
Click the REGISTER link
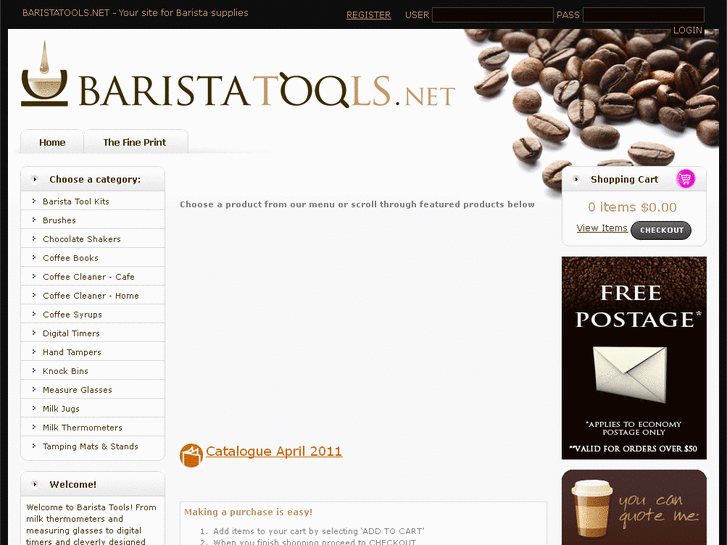tap(369, 15)
